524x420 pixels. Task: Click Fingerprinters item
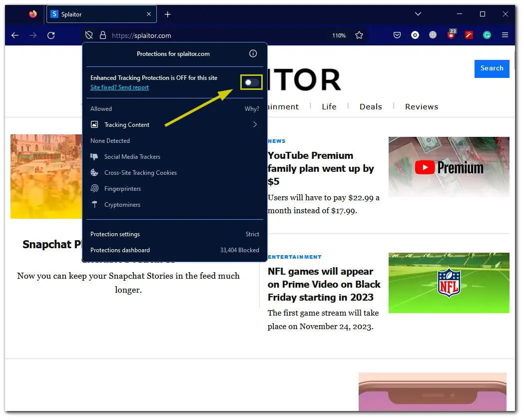pos(123,189)
